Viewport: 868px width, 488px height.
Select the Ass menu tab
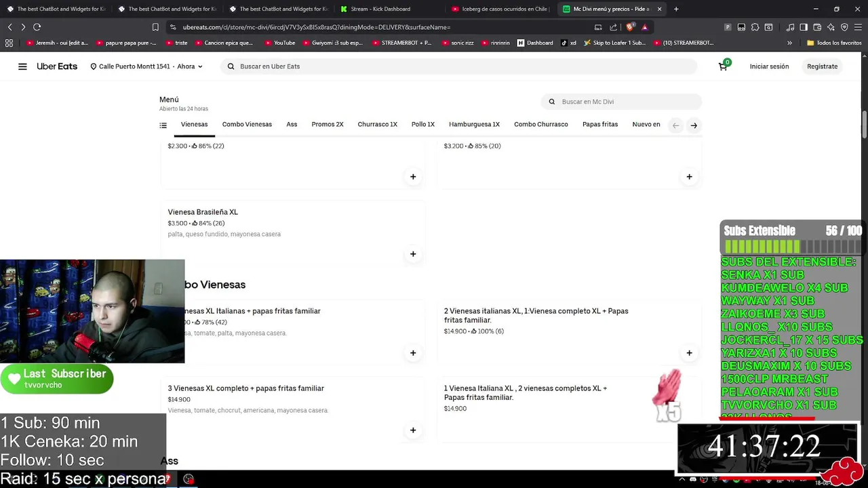click(x=292, y=125)
